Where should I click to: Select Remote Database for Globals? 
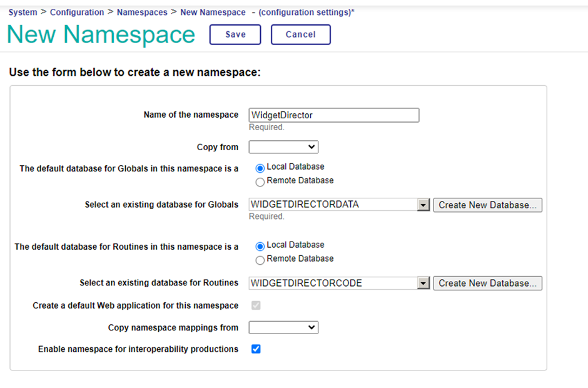tap(260, 181)
